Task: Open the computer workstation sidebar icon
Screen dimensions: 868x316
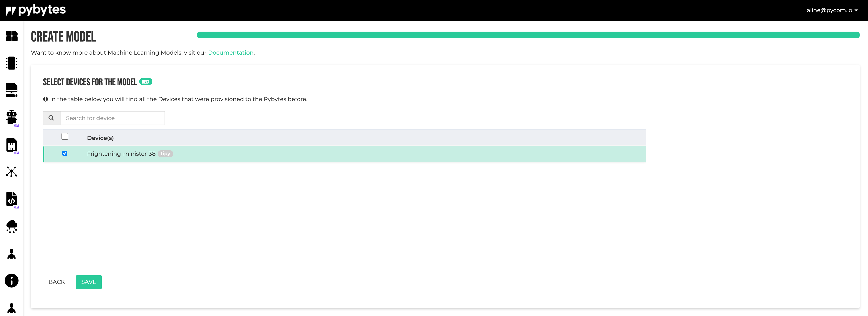Action: [12, 90]
